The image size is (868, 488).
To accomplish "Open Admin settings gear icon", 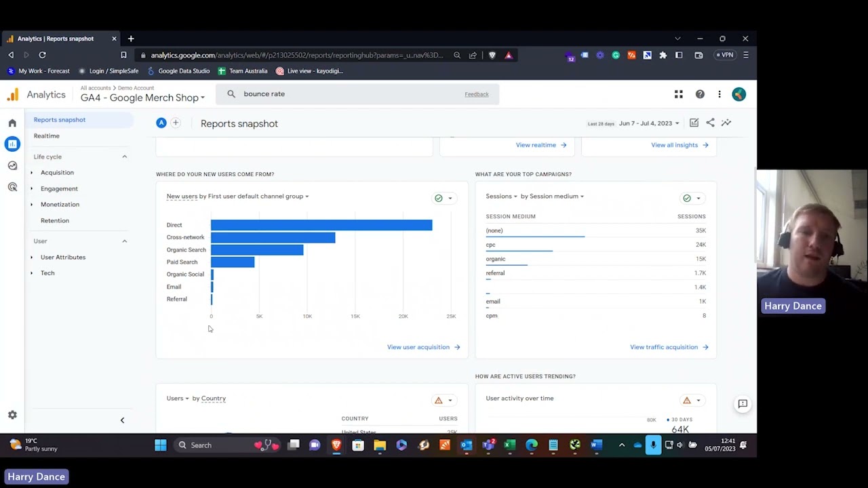I will [12, 415].
